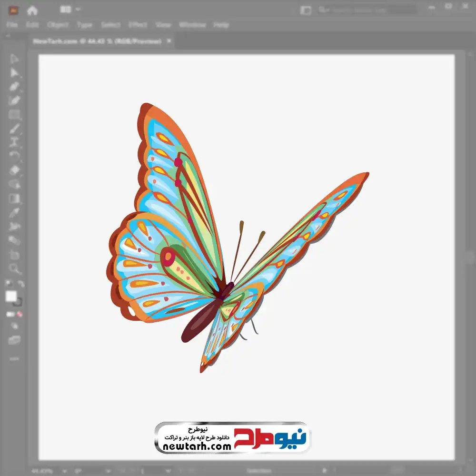Set fill to None in toolbar

(20, 314)
